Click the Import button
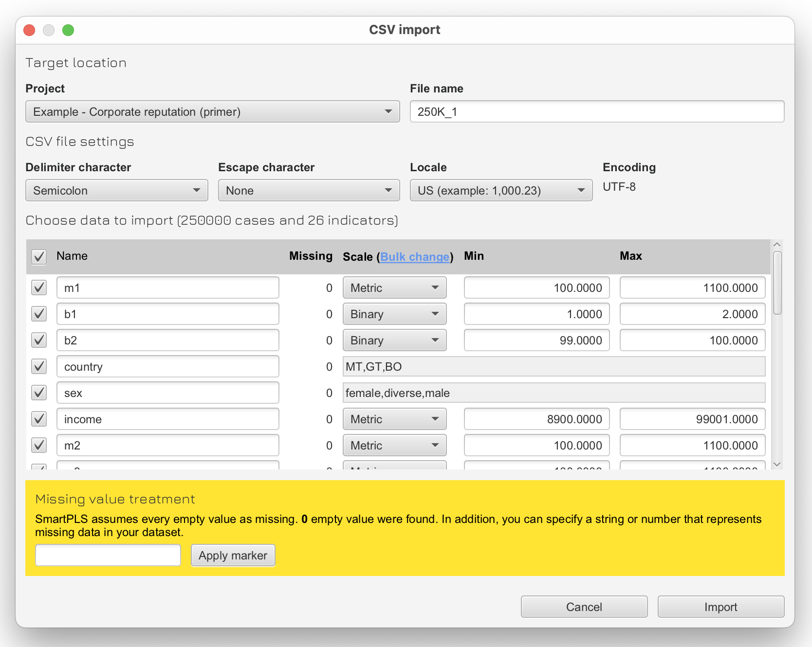The height and width of the screenshot is (647, 812). [720, 607]
